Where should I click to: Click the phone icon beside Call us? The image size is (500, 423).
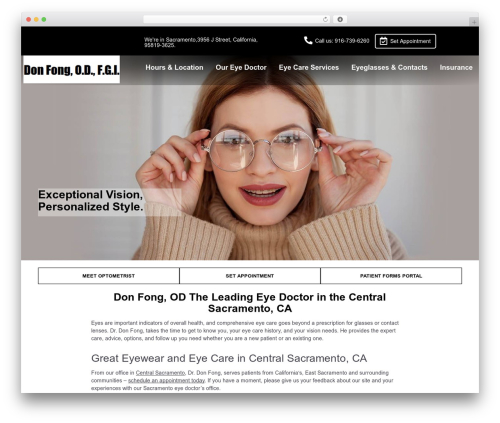tap(308, 40)
